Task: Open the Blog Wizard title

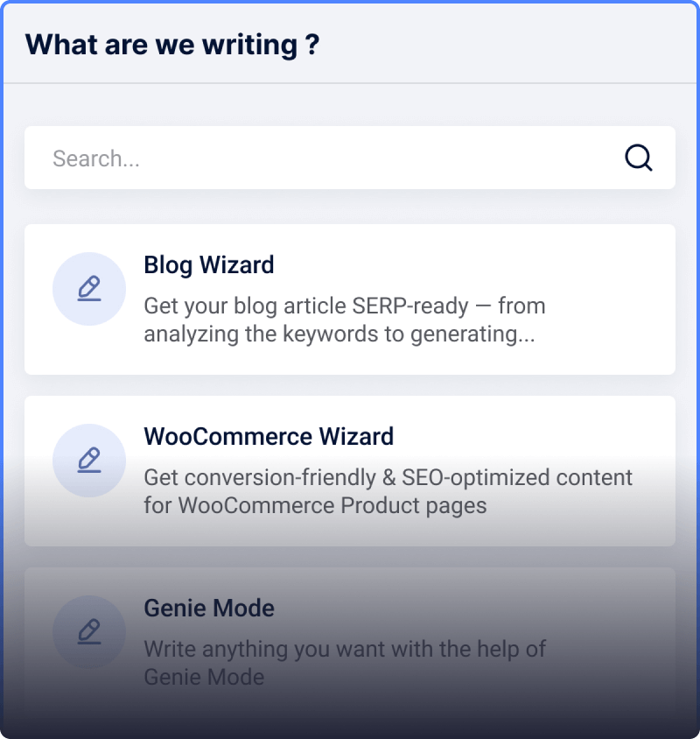Action: pos(208,264)
